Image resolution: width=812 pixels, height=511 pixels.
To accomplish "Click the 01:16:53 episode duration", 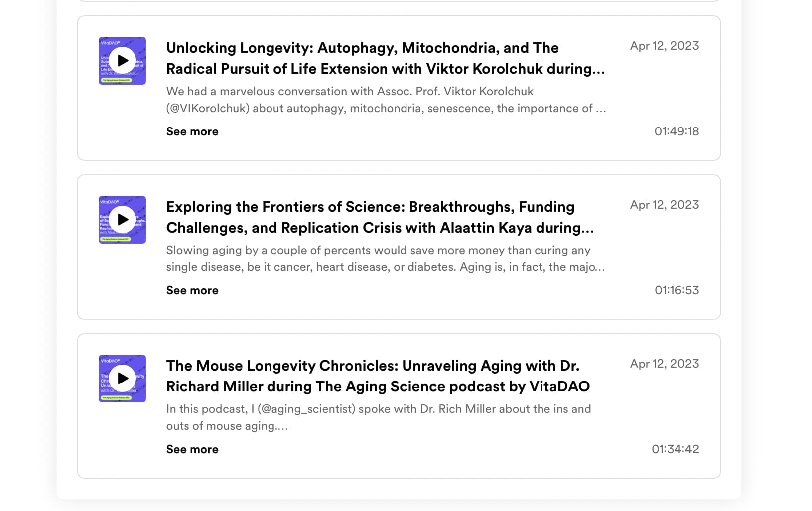I will coord(677,290).
